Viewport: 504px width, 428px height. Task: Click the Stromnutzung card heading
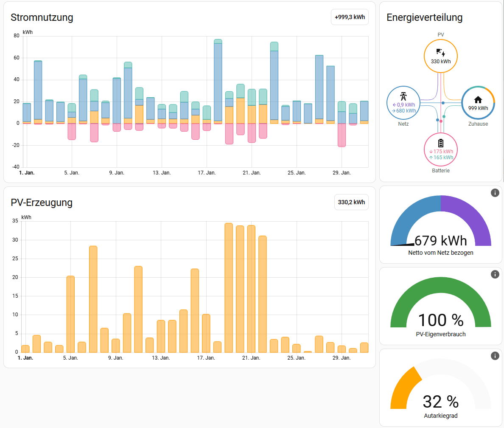coord(42,17)
